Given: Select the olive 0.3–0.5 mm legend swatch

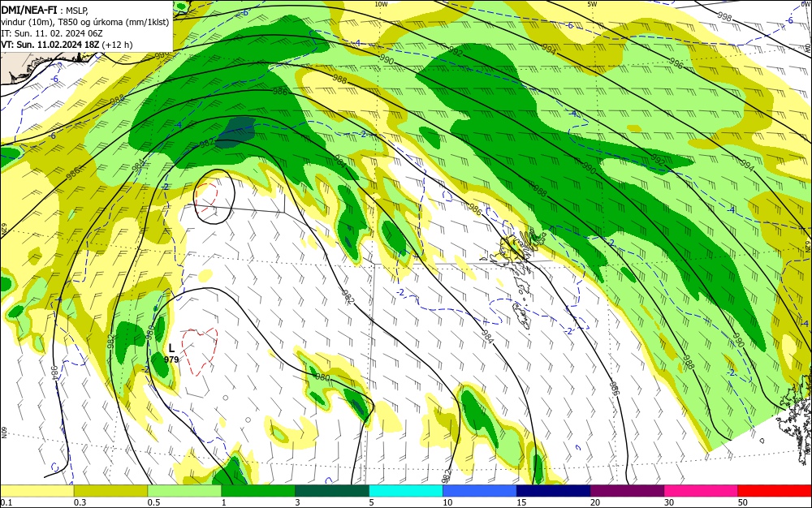Looking at the screenshot, I should click(110, 491).
